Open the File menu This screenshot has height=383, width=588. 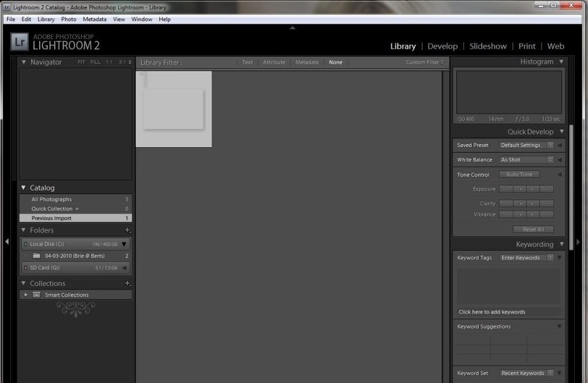tap(10, 19)
